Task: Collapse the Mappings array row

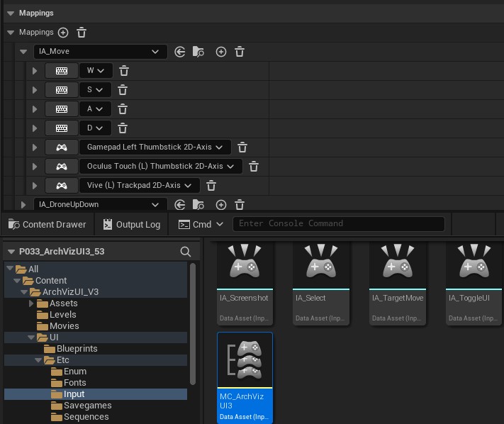Action: tap(11, 33)
